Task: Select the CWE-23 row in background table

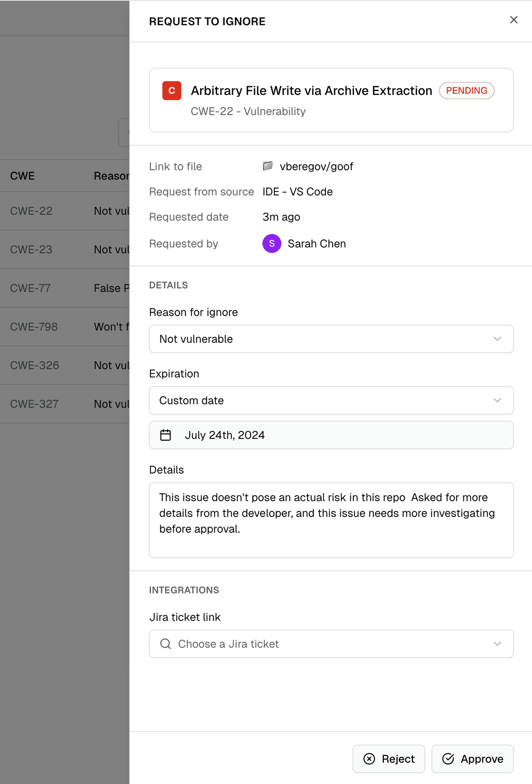Action: click(x=65, y=250)
